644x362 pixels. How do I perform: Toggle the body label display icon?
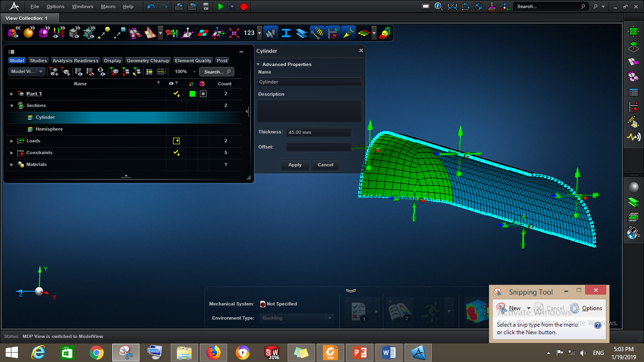click(162, 72)
